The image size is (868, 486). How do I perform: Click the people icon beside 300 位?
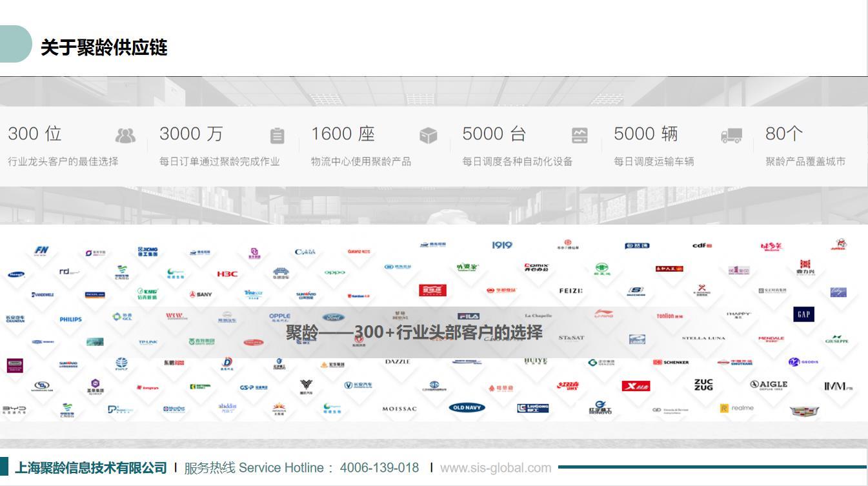pyautogui.click(x=126, y=136)
